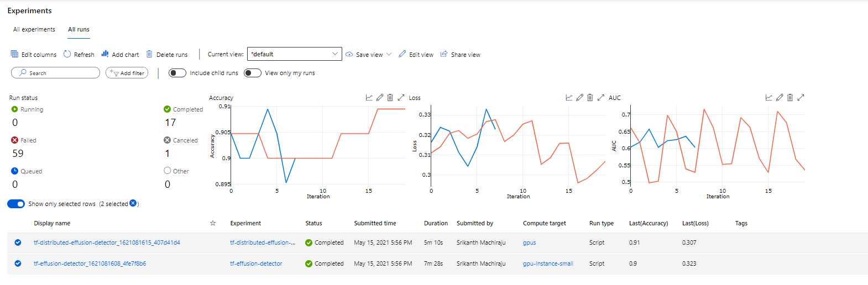Open the Current view *default dropdown

tap(294, 54)
